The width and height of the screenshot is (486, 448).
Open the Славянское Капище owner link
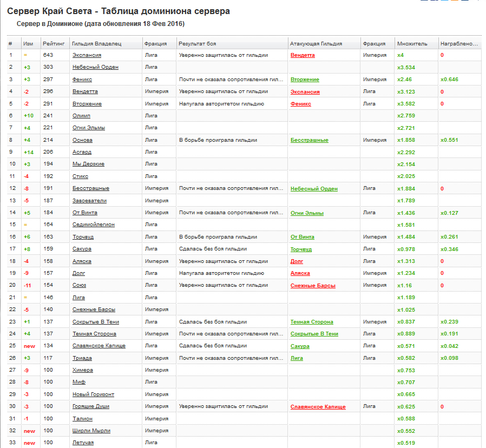(x=99, y=346)
